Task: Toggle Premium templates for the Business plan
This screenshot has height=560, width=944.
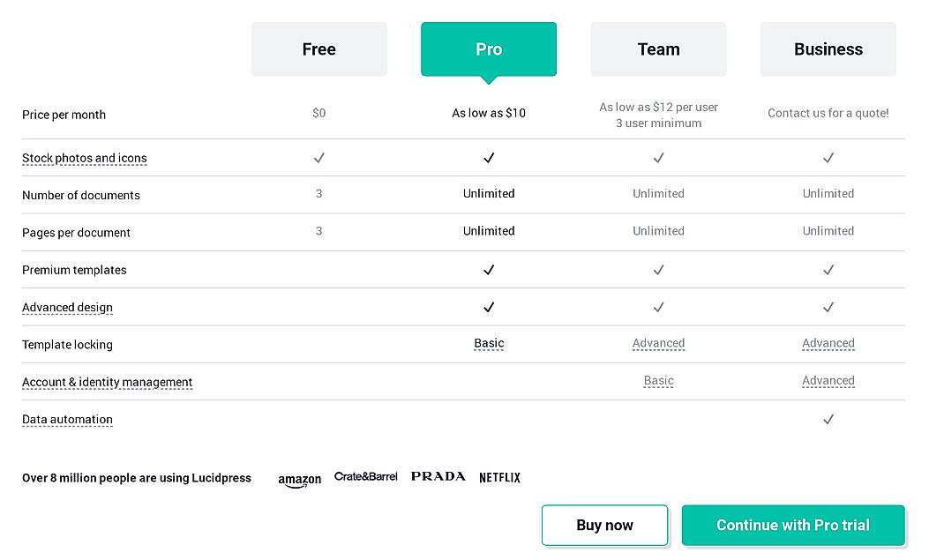Action: (x=828, y=270)
